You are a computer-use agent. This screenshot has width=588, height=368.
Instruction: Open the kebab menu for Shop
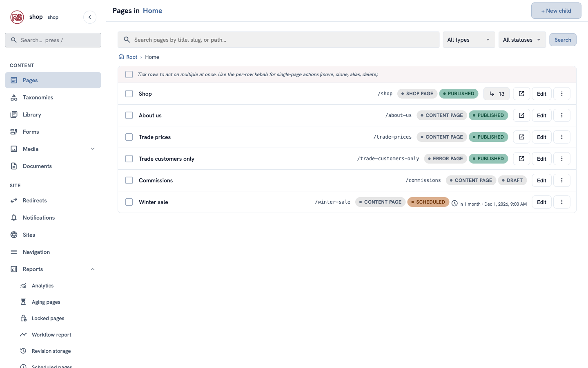click(562, 94)
